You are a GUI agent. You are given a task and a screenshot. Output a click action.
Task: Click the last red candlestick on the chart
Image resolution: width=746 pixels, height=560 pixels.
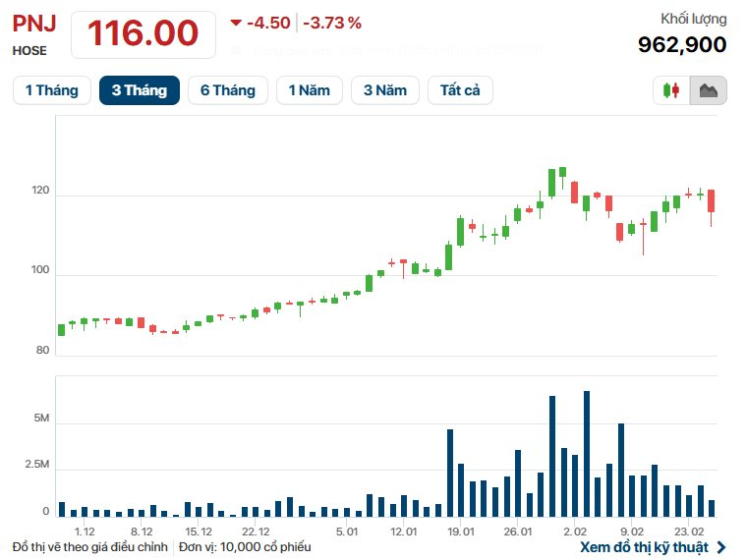pyautogui.click(x=711, y=200)
